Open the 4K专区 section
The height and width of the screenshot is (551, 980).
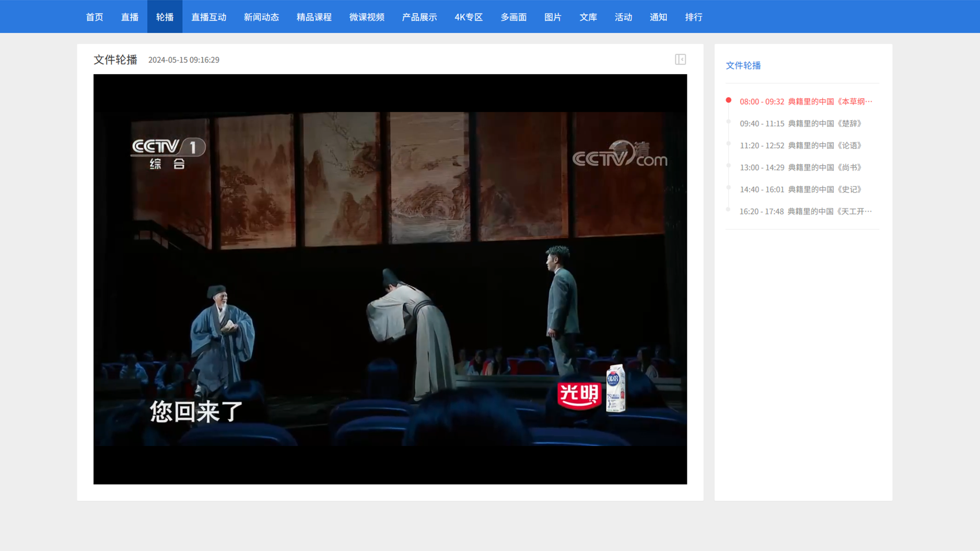469,17
